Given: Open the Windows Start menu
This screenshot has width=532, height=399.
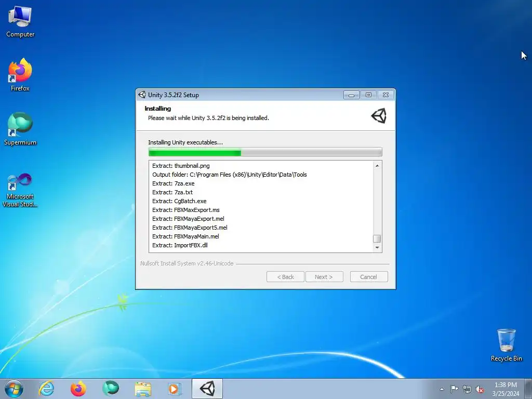Looking at the screenshot, I should (14, 389).
